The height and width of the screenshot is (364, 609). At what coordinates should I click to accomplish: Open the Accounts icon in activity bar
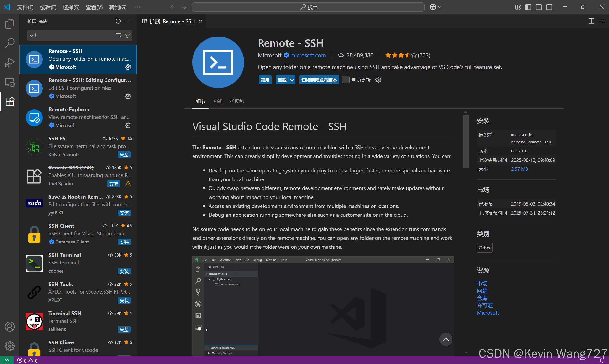pos(10,327)
